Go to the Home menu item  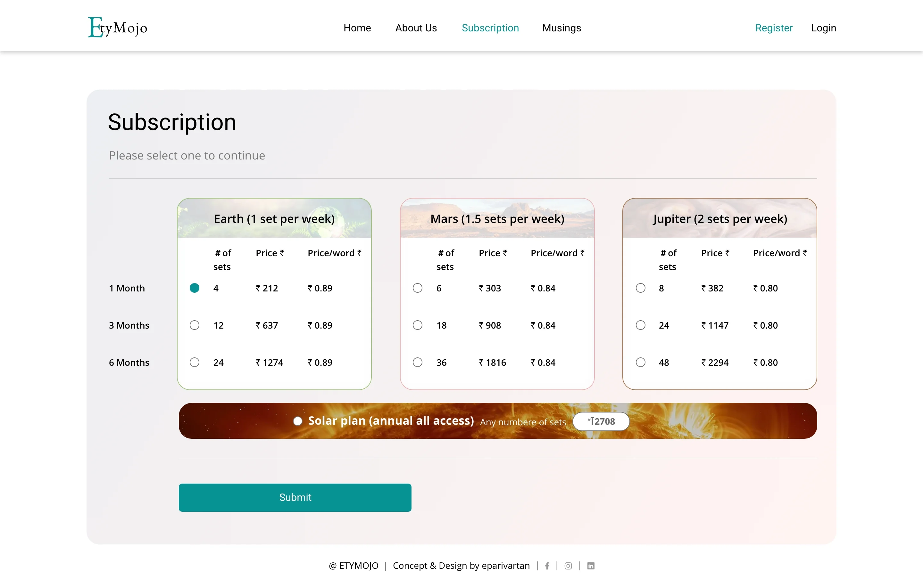point(357,28)
